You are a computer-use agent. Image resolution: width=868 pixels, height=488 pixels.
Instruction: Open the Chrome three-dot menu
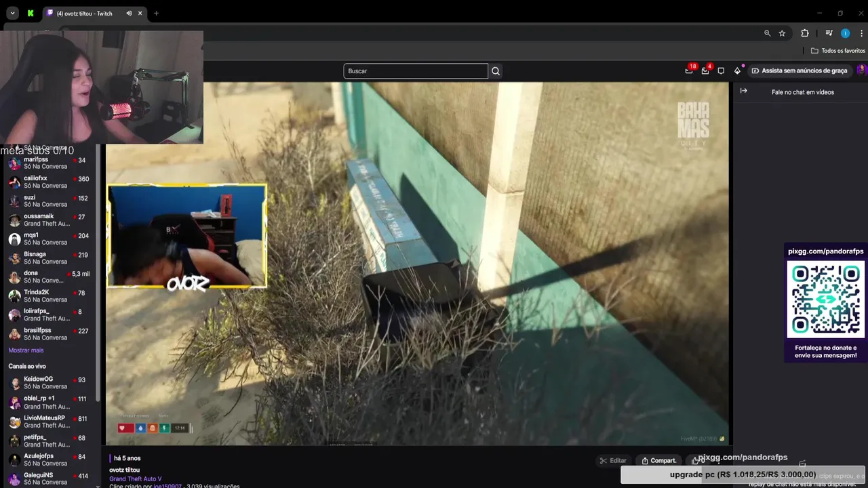coord(860,33)
